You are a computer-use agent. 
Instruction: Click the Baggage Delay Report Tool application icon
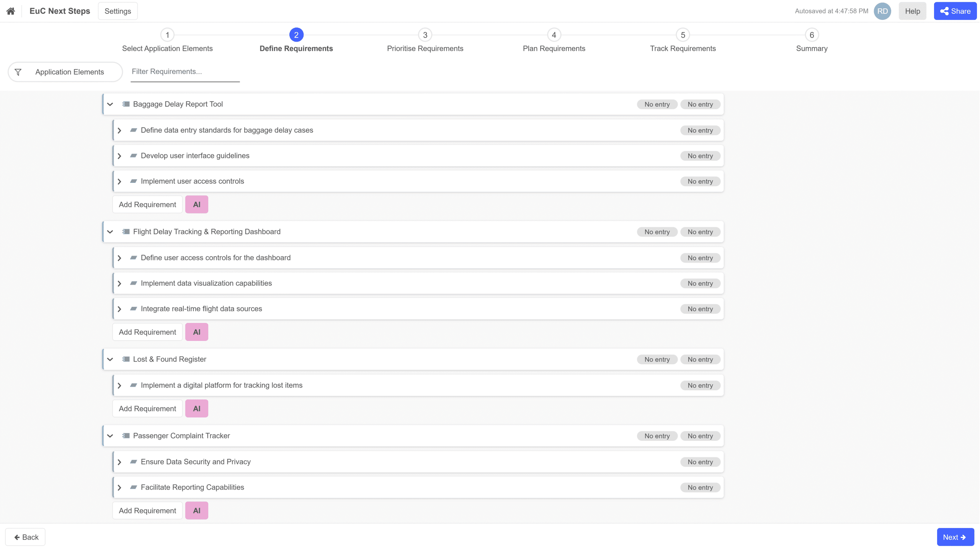pyautogui.click(x=126, y=104)
